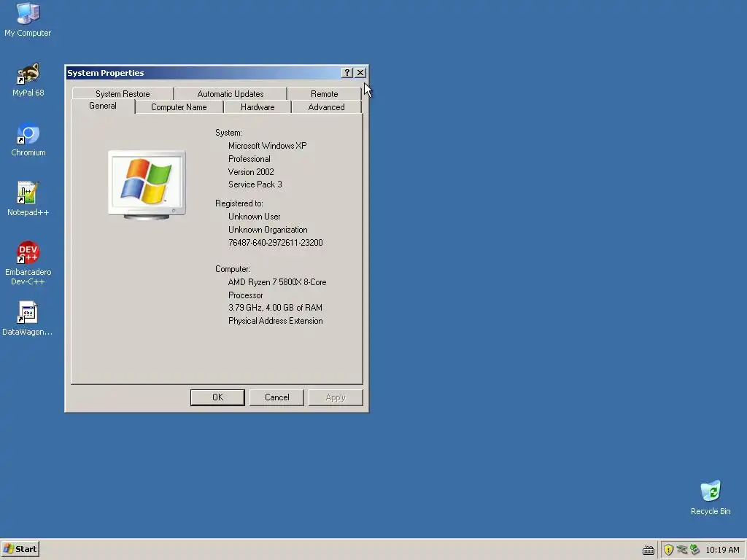747x560 pixels.
Task: Click the OK button
Action: tap(217, 397)
